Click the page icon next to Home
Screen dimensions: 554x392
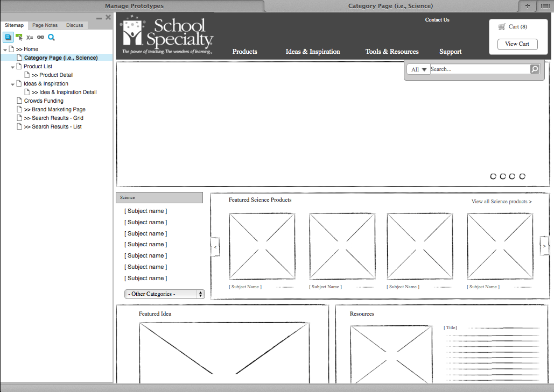coord(12,49)
